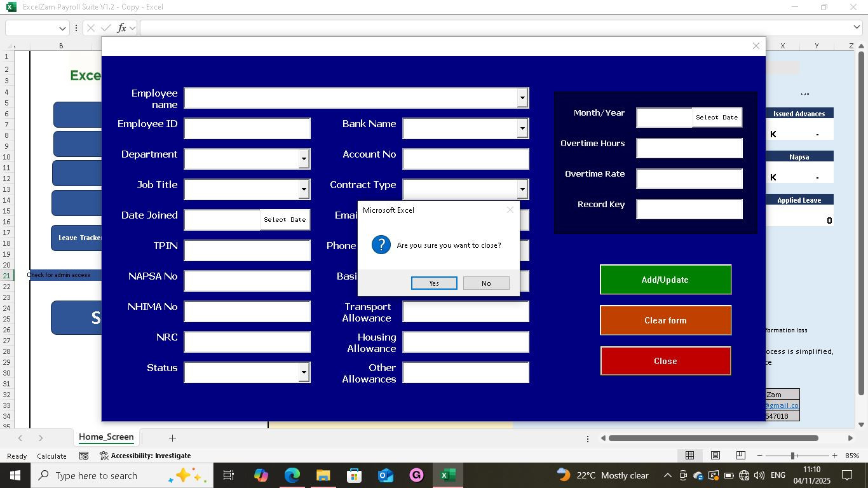This screenshot has width=868, height=488.
Task: Click the Overtime Hours input field
Action: [x=689, y=148]
